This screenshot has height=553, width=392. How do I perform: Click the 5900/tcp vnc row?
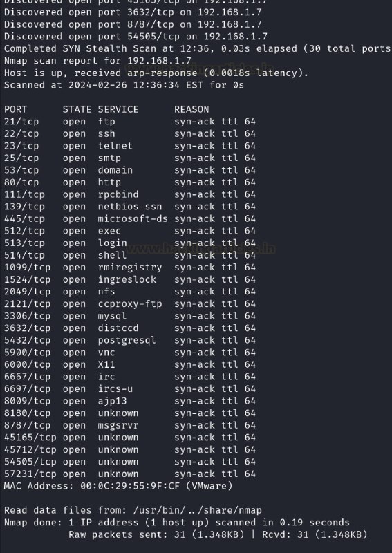pyautogui.click(x=130, y=353)
